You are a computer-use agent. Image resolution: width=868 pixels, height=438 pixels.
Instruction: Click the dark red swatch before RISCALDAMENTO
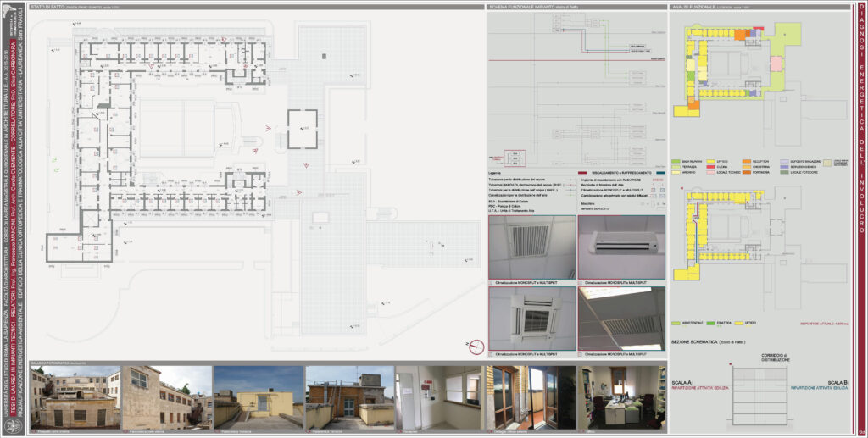(584, 173)
